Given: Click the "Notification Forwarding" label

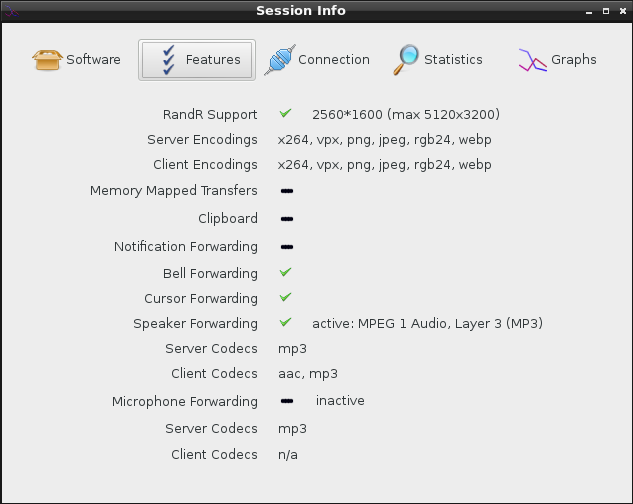Looking at the screenshot, I should 186,246.
